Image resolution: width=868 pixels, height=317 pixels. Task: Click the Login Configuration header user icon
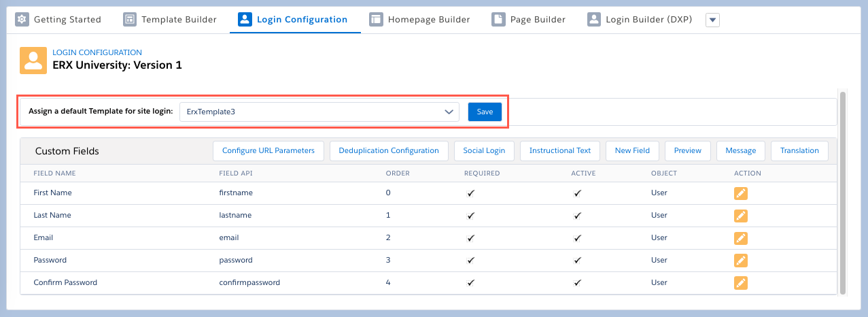pyautogui.click(x=33, y=60)
